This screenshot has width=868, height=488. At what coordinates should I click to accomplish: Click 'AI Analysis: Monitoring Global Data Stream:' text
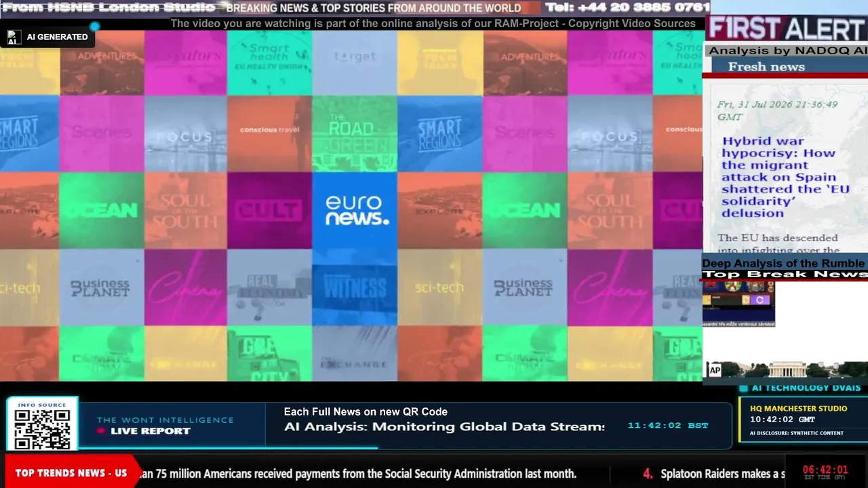(x=444, y=426)
